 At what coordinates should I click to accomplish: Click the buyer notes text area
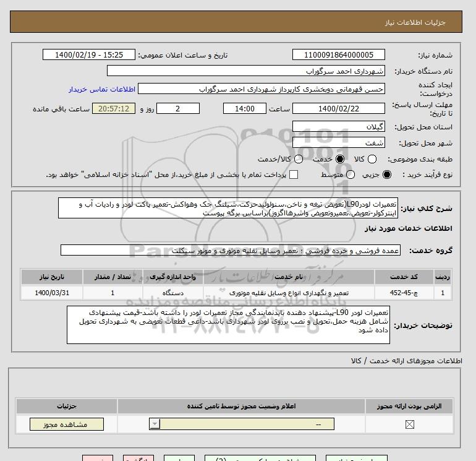[228, 325]
